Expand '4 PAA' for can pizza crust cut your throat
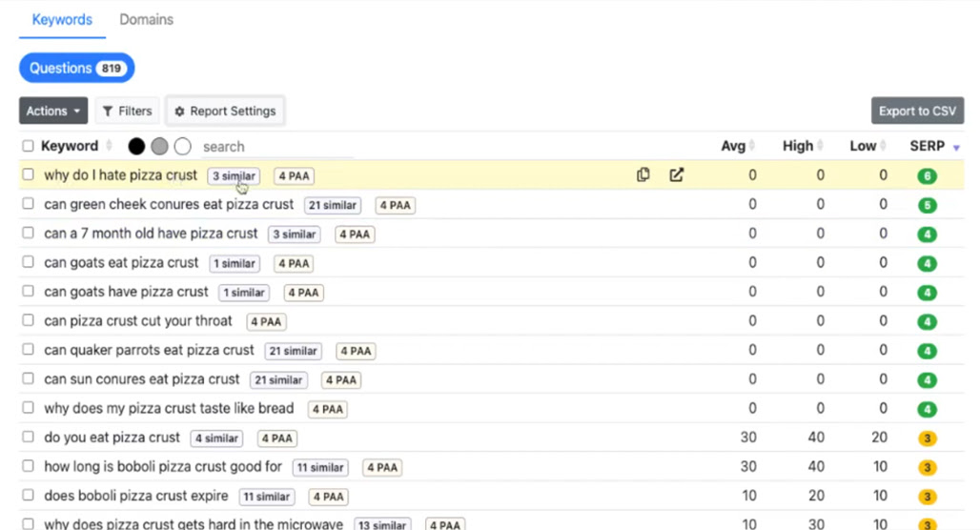This screenshot has height=530, width=980. [x=266, y=322]
